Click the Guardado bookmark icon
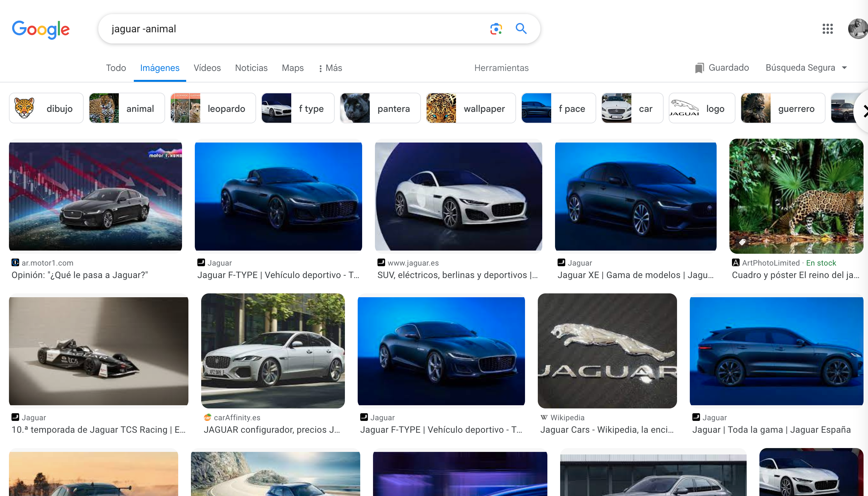Screen dimensions: 868x496 click(x=699, y=68)
